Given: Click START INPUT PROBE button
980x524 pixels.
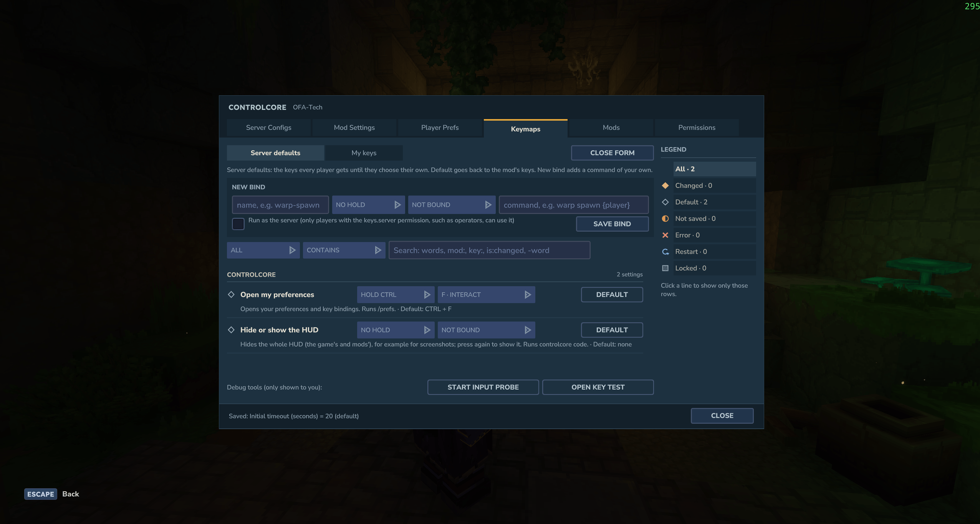Looking at the screenshot, I should pyautogui.click(x=483, y=387).
